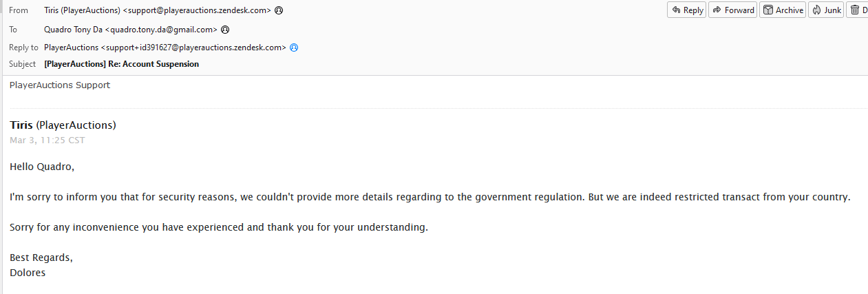Click the Mar 3, 11:25 CST timestamp

(47, 140)
